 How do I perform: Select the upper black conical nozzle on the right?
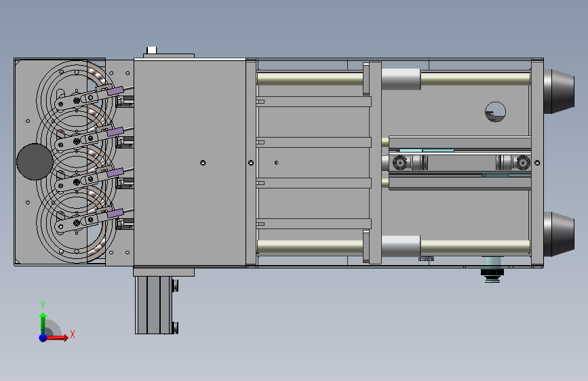pos(559,92)
